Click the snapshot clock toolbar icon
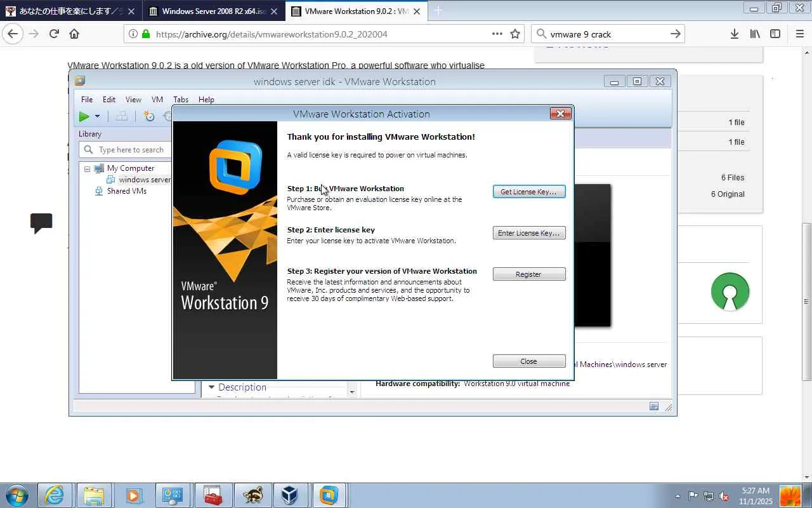Viewport: 812px width, 508px height. click(x=149, y=116)
